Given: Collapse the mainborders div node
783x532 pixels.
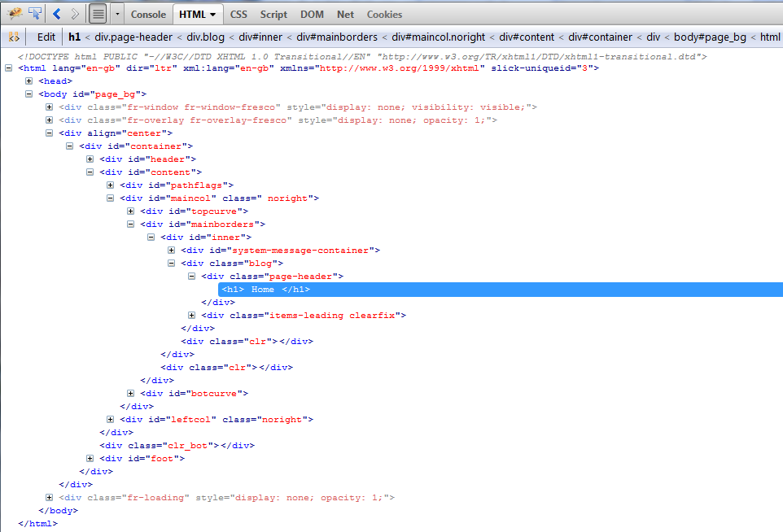Looking at the screenshot, I should 130,224.
